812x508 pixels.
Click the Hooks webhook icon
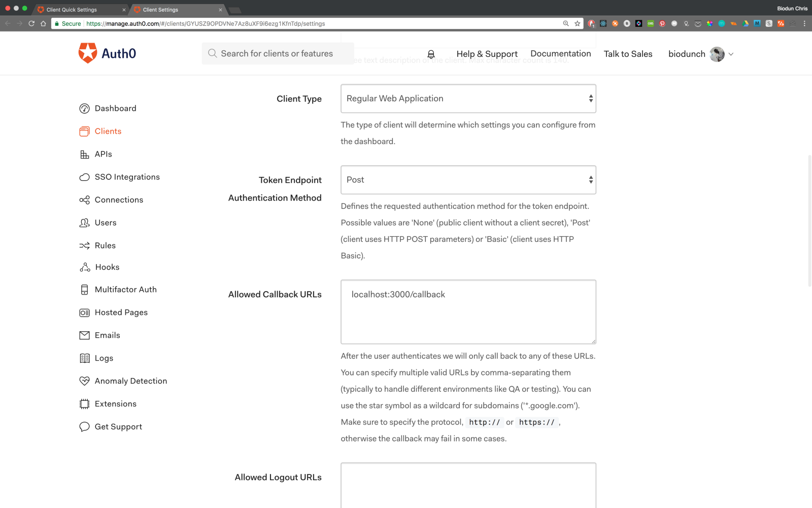[85, 267]
